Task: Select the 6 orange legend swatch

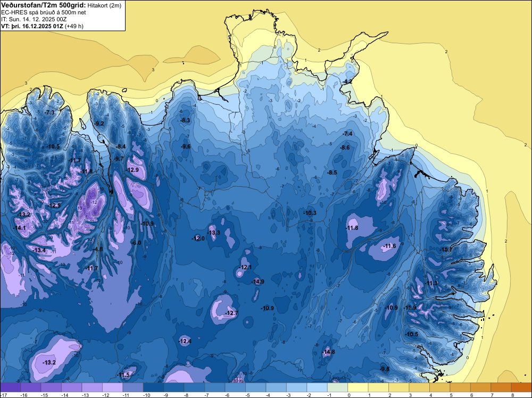Action: pyautogui.click(x=480, y=387)
